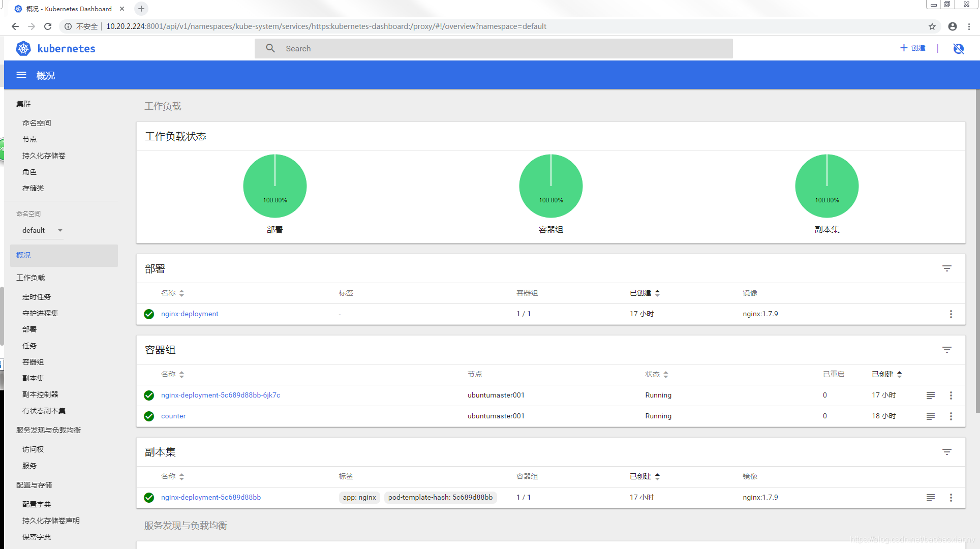Screen dimensions: 980x549
Task: Open actions menu for nginx-deployment row
Action: click(x=951, y=314)
